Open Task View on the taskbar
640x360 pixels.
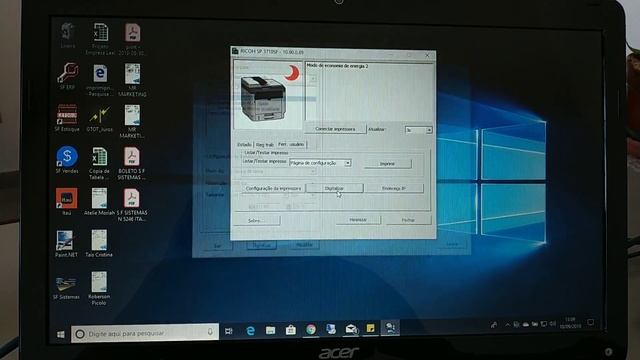(229, 331)
